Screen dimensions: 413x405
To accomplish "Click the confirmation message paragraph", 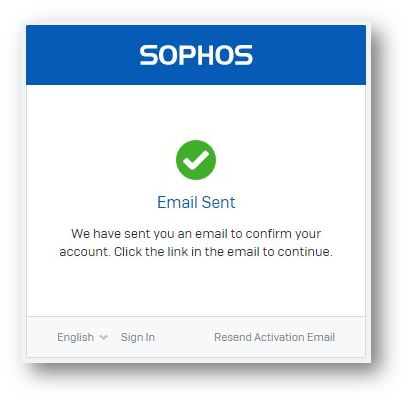I will coord(196,242).
